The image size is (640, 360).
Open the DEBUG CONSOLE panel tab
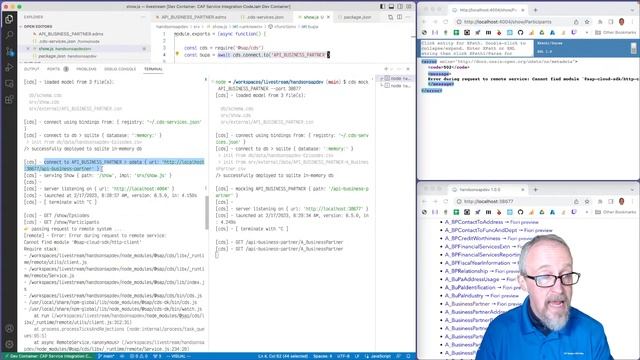point(120,69)
